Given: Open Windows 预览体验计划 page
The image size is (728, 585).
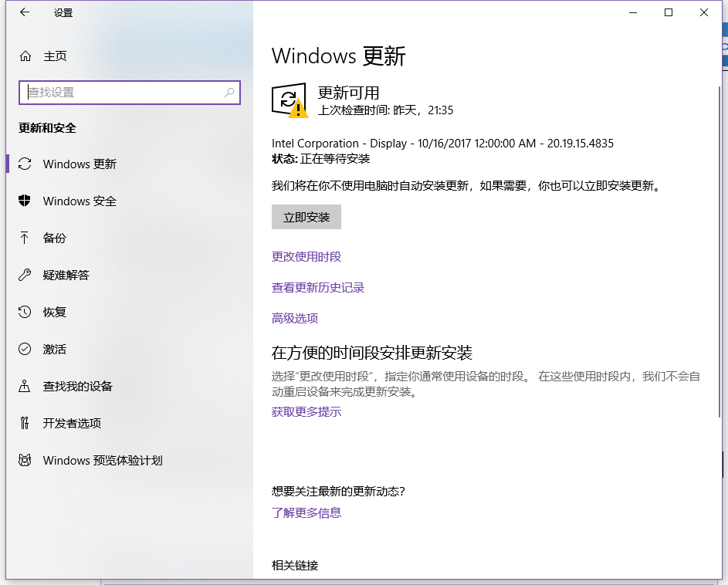Looking at the screenshot, I should pos(103,460).
